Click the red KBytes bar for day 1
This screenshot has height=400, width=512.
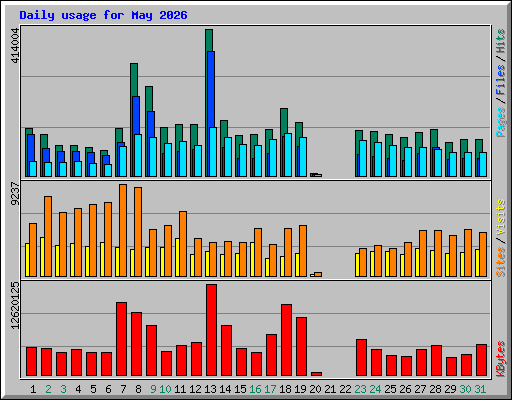[31, 362]
